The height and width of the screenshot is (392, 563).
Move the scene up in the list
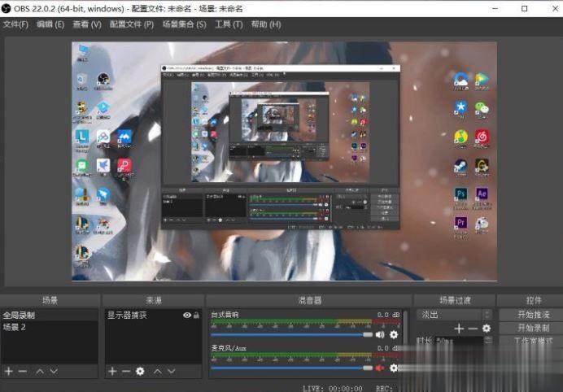tap(40, 371)
